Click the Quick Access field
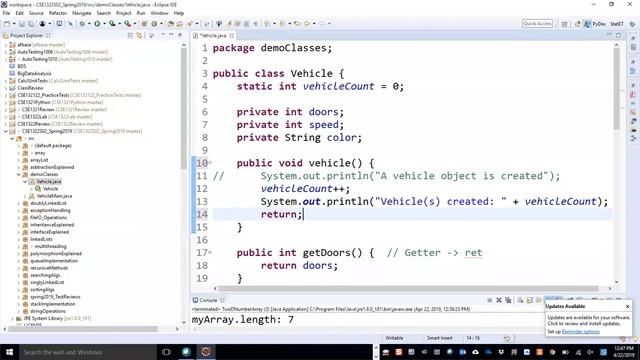 pos(538,24)
